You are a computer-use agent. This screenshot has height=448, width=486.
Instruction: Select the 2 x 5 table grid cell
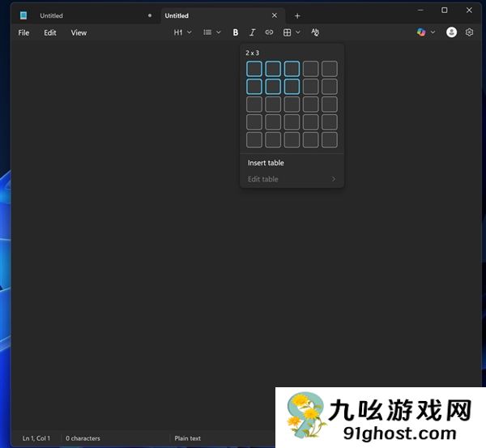click(330, 87)
